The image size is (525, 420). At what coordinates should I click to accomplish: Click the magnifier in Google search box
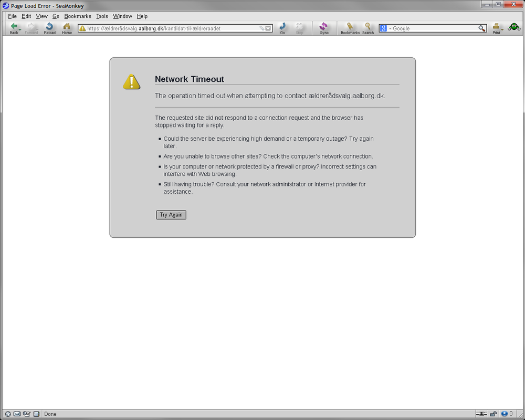coord(481,28)
